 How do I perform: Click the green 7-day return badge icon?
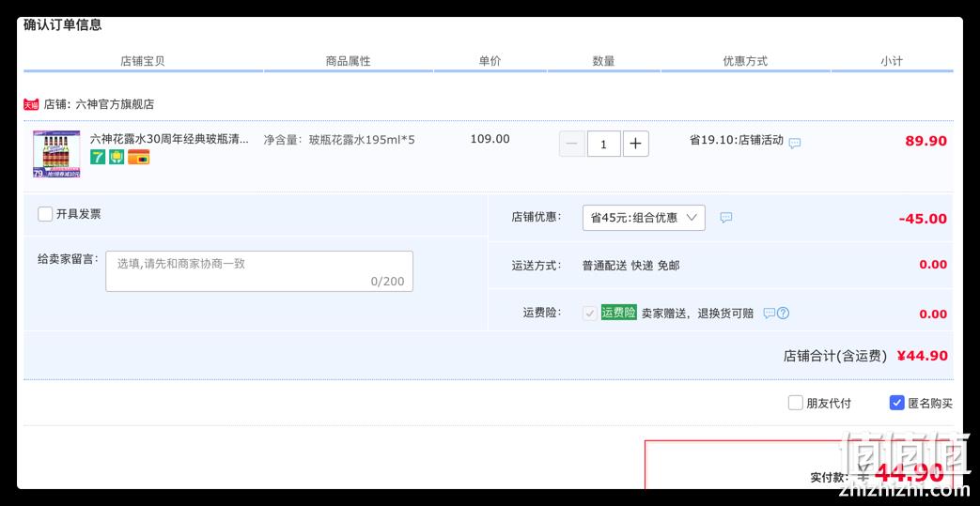click(x=98, y=158)
